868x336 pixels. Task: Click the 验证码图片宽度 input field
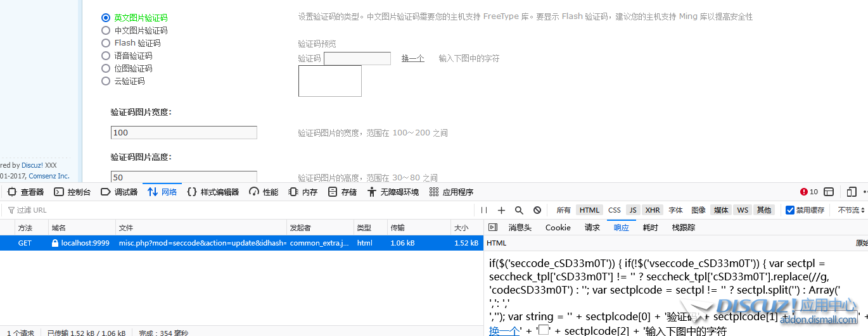184,133
